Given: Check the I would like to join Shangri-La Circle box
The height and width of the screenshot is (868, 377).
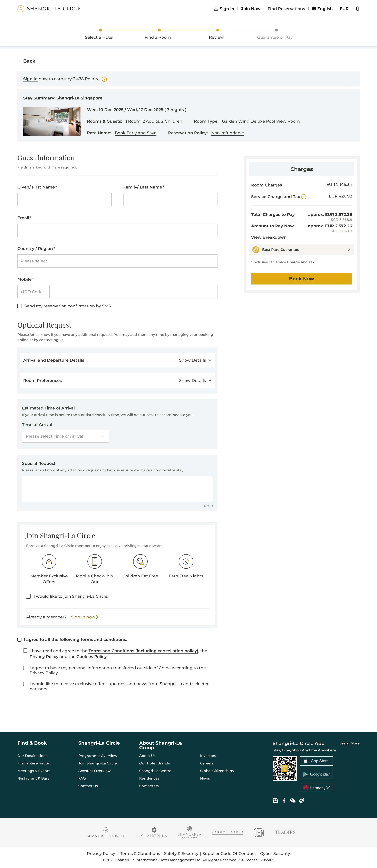Looking at the screenshot, I should click(x=29, y=596).
